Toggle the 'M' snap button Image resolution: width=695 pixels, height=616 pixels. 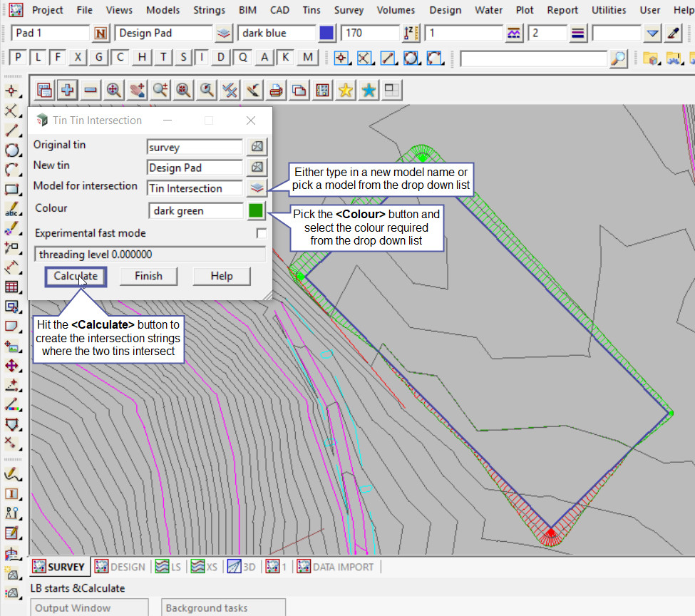point(307,58)
